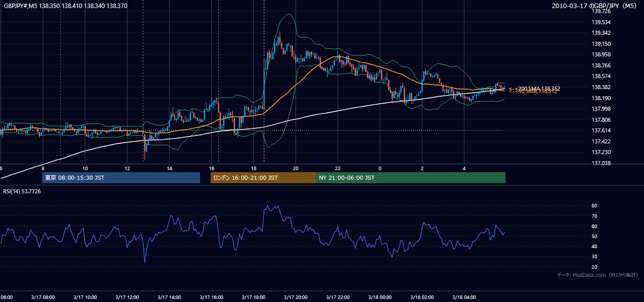Image resolution: width=644 pixels, height=302 pixels.
Task: Click hour label 12 below price chart
Action: tap(127, 168)
